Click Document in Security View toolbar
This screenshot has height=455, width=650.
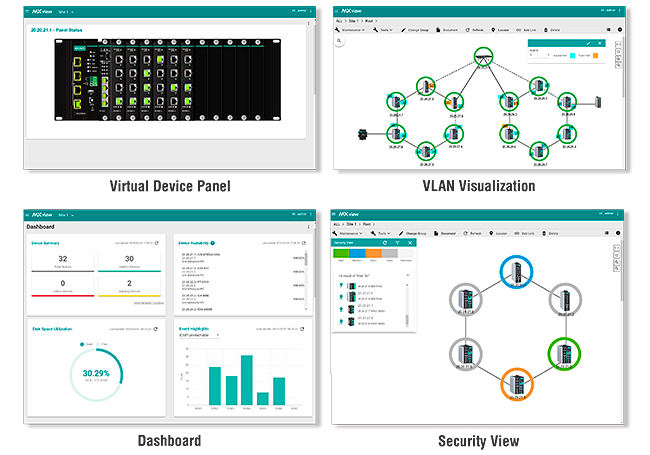445,233
